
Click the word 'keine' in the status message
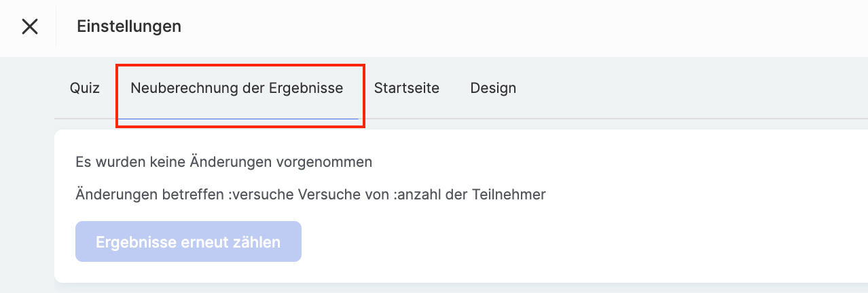pyautogui.click(x=165, y=162)
